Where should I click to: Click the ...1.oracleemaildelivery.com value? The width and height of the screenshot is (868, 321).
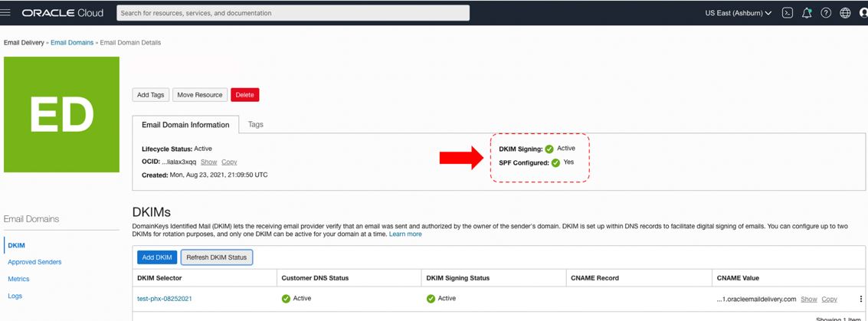pos(756,299)
